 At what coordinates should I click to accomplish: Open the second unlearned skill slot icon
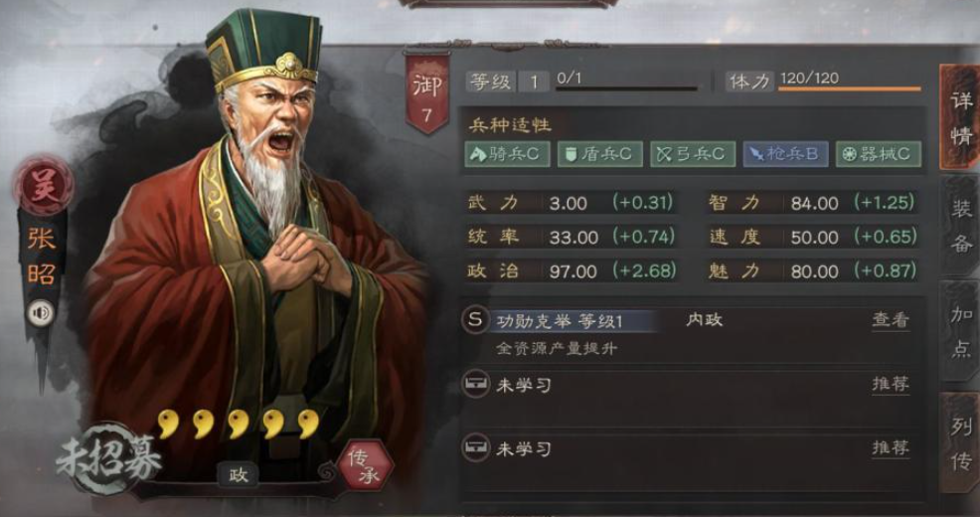476,447
